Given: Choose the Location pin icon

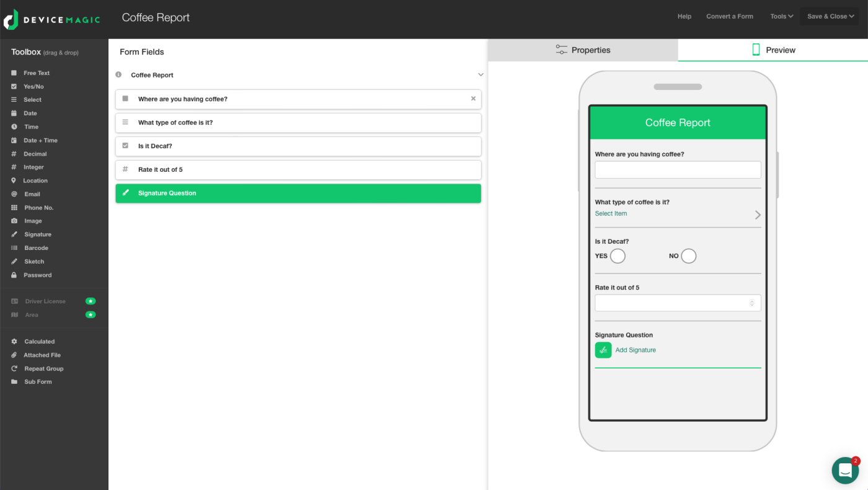Looking at the screenshot, I should click(14, 180).
